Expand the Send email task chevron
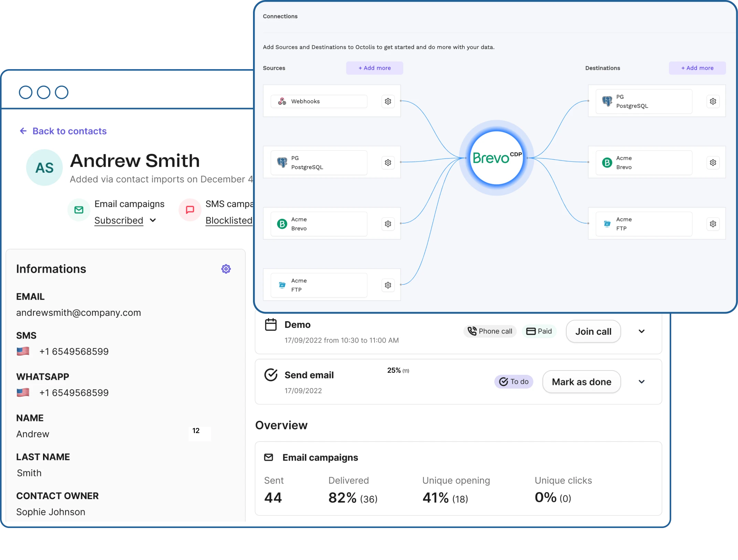The width and height of the screenshot is (738, 560). 641,381
